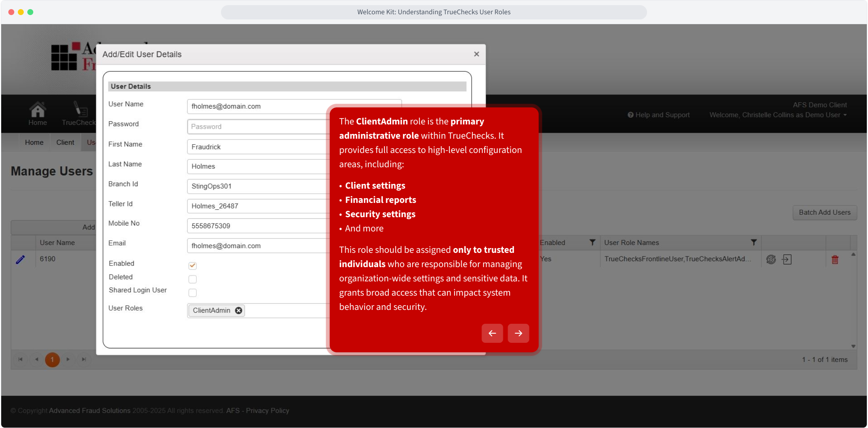Click the grid scrollbar up arrow

pyautogui.click(x=853, y=254)
